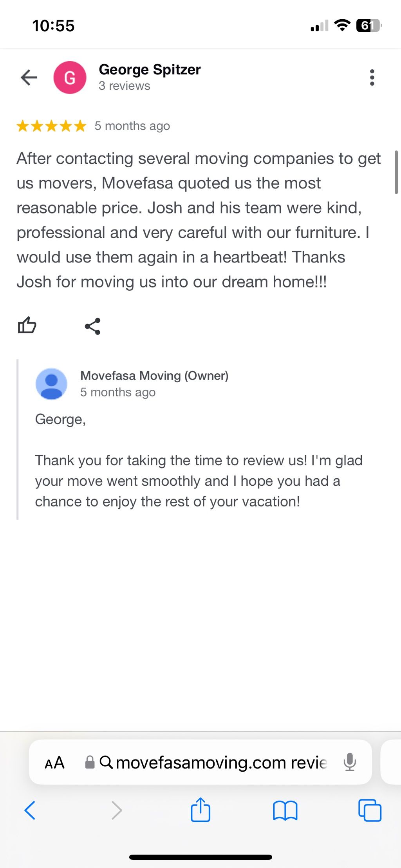
Task: Open Safari share sheet
Action: coord(200,810)
